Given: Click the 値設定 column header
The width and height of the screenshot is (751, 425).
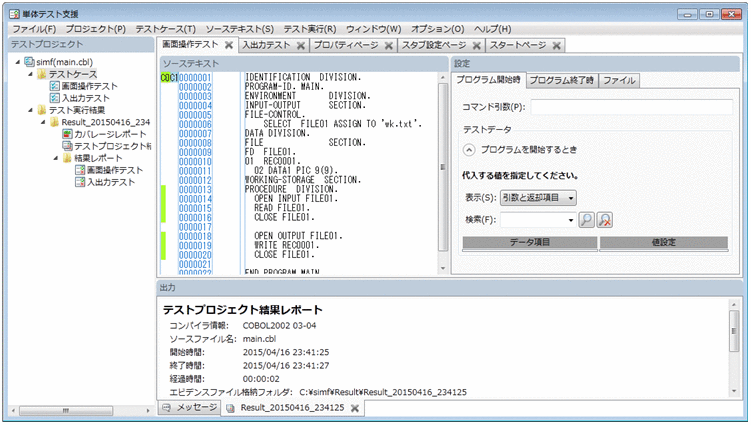Looking at the screenshot, I should tap(664, 242).
